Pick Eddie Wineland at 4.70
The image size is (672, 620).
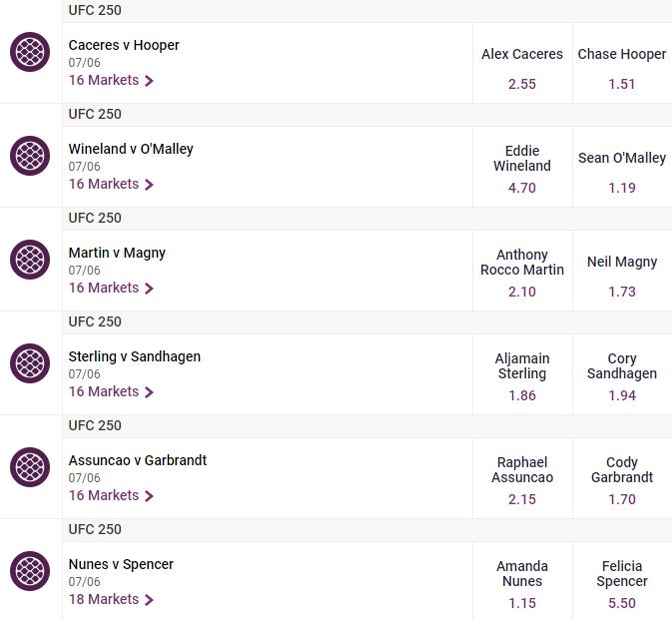pyautogui.click(x=522, y=167)
